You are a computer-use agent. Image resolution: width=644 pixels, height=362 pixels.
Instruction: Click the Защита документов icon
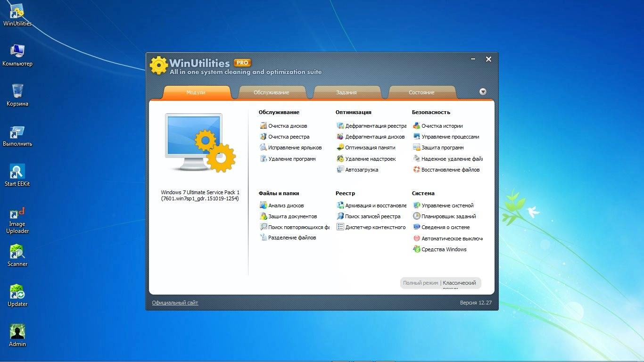(264, 216)
